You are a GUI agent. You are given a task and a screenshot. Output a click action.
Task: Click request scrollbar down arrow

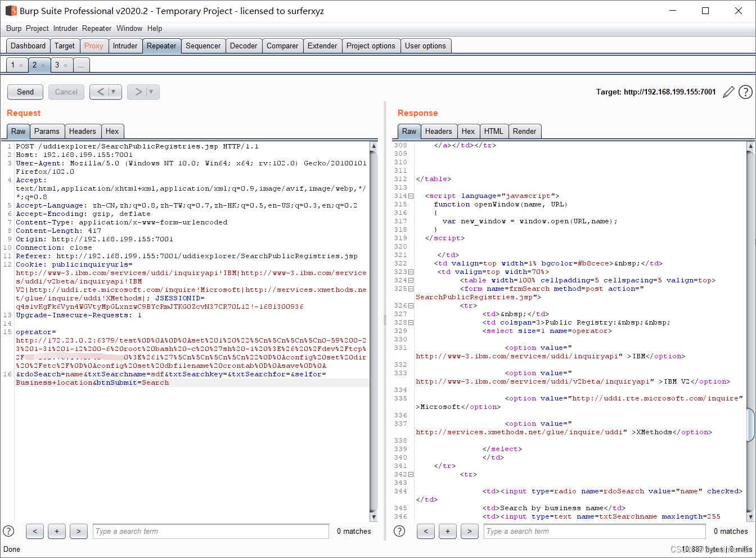click(373, 517)
